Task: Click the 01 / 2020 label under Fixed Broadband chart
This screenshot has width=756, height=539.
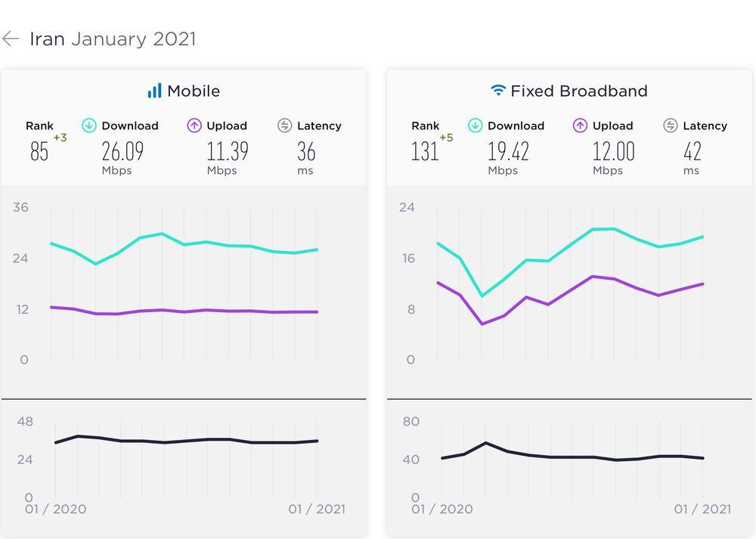Action: click(442, 510)
